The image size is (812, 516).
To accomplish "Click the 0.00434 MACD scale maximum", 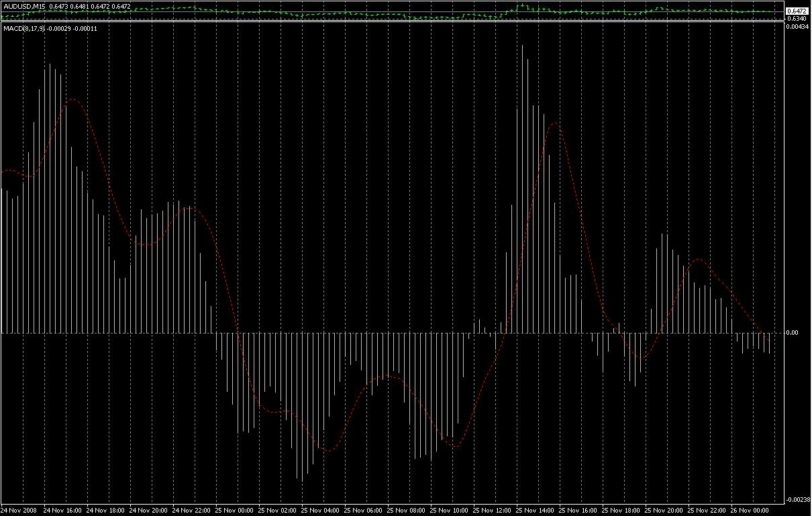I will click(x=797, y=26).
